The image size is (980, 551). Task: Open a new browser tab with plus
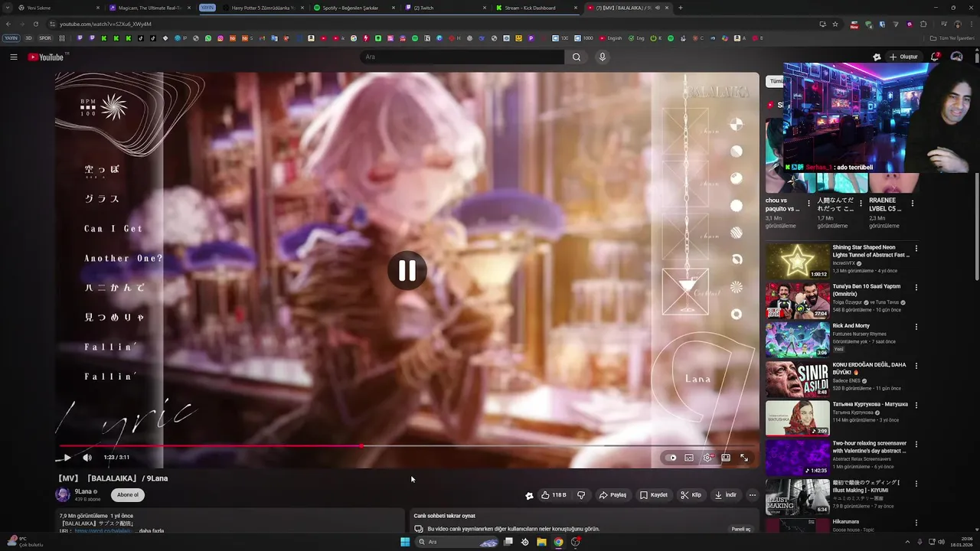(681, 8)
